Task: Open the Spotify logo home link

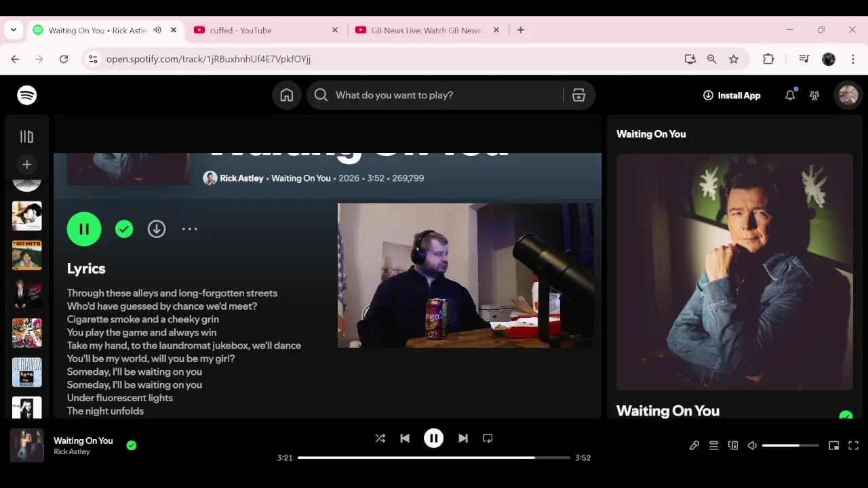Action: tap(27, 96)
